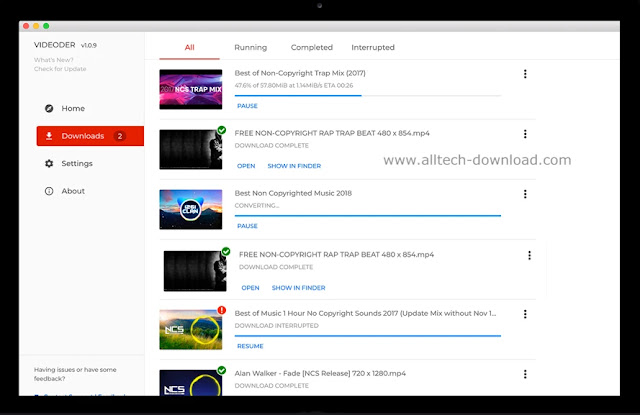The height and width of the screenshot is (415, 640).
Task: Click the Alan Walker - Fade thumbnail
Action: tap(191, 383)
